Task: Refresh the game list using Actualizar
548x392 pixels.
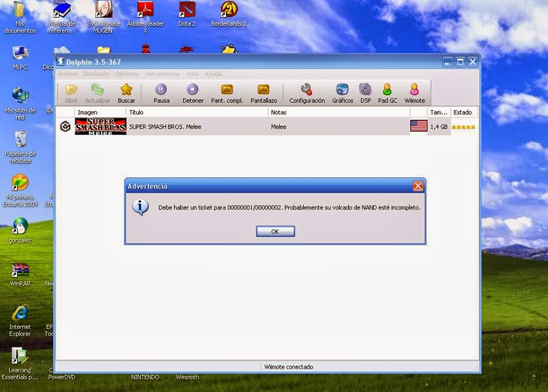Action: click(x=97, y=91)
